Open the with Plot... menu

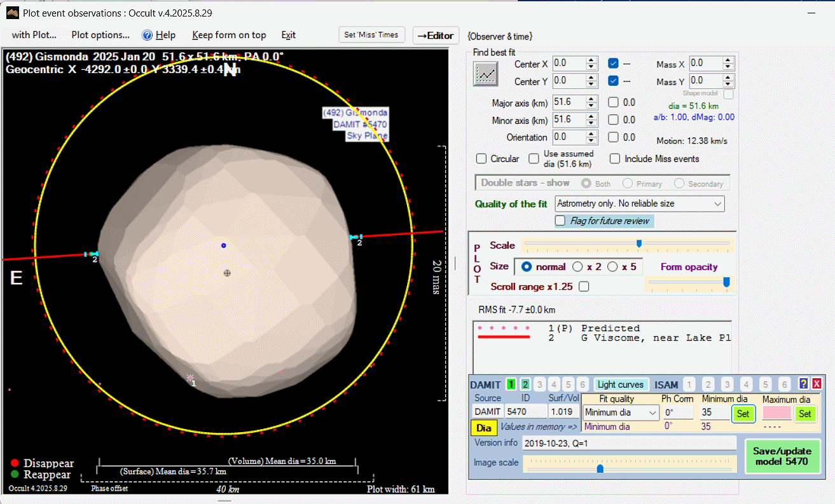coord(34,36)
